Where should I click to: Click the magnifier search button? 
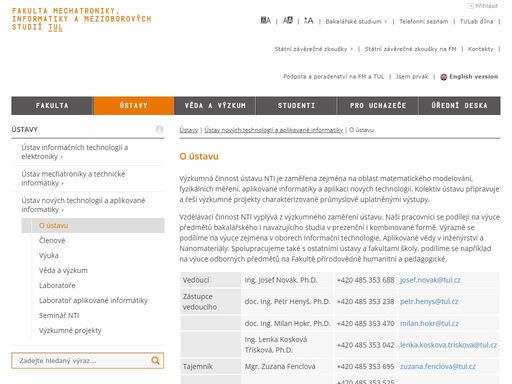coord(155,361)
